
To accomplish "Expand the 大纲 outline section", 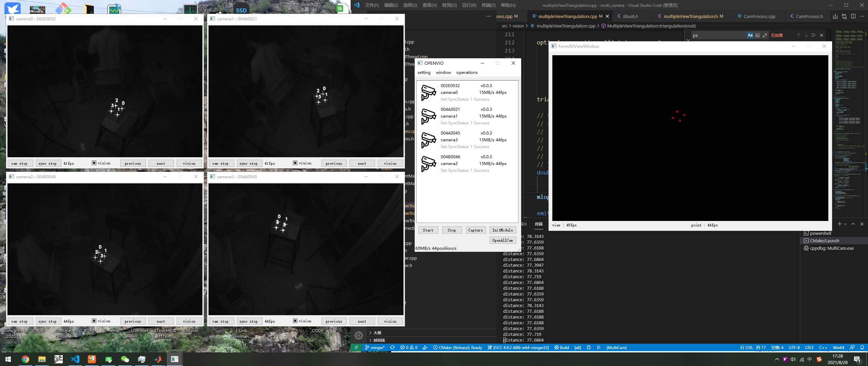I will tap(377, 333).
